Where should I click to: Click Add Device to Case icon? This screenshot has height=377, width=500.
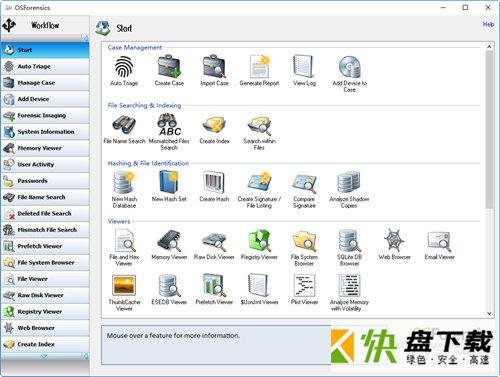349,66
